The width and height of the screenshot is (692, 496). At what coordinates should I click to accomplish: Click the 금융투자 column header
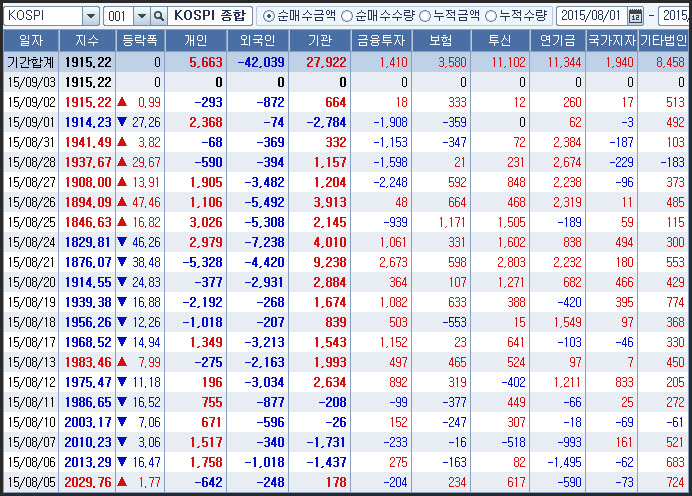point(381,41)
